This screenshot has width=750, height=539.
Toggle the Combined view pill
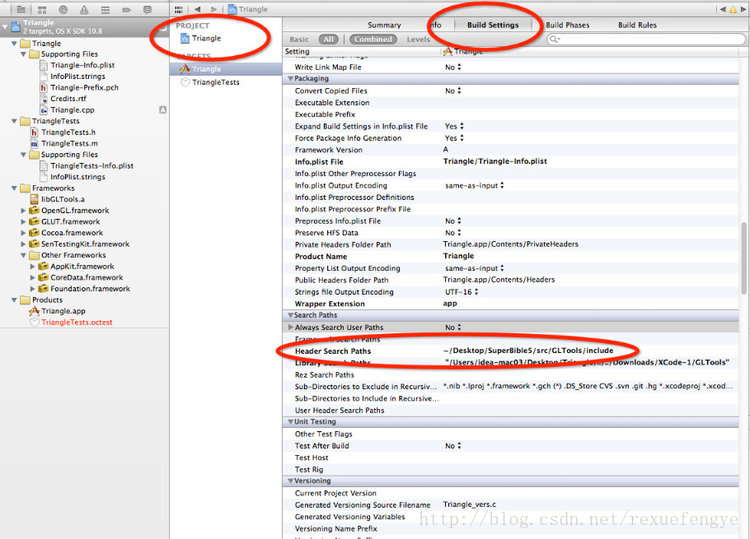click(x=373, y=39)
